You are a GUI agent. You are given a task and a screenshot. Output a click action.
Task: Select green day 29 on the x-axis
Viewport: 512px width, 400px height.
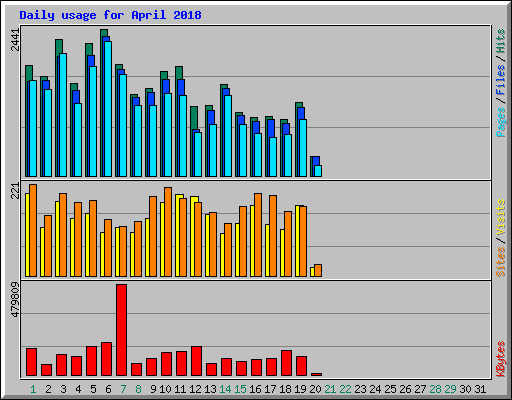(450, 389)
